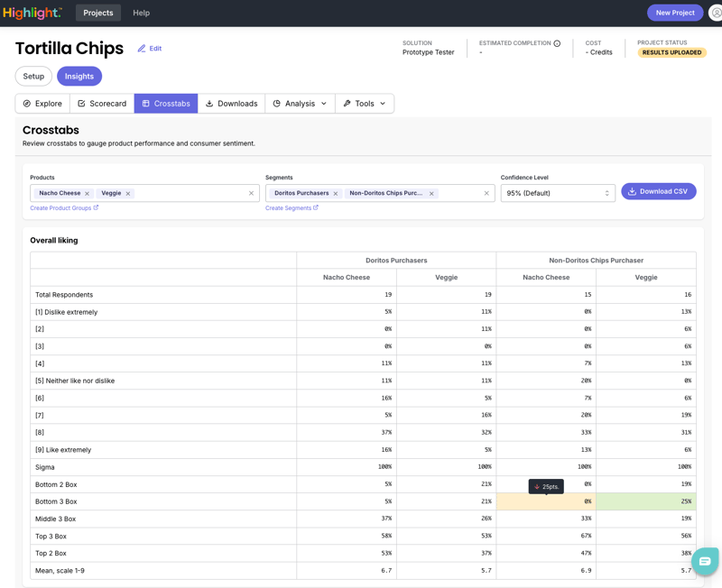The width and height of the screenshot is (722, 588).
Task: Click the Top 3 Box row label
Action: pyautogui.click(x=51, y=537)
